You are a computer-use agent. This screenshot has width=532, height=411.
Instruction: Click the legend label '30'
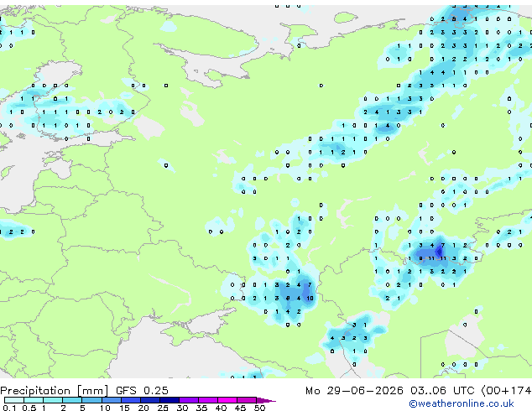(182, 408)
